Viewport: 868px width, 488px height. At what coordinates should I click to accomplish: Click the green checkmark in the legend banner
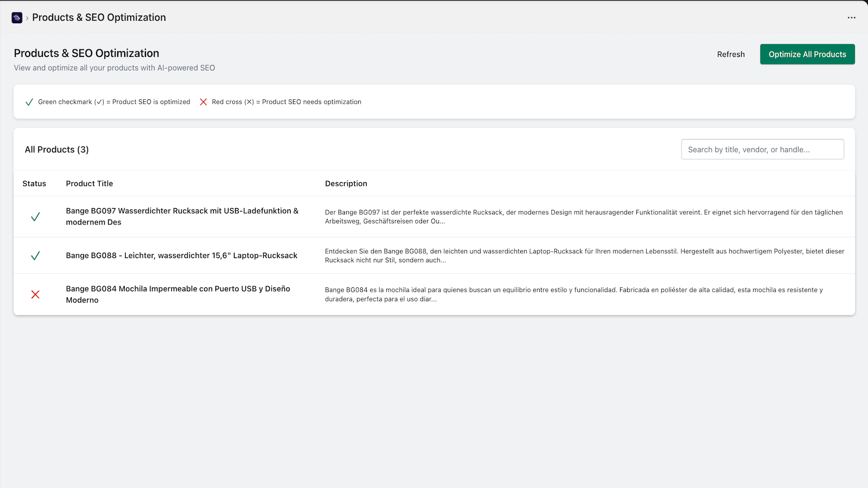coord(29,101)
